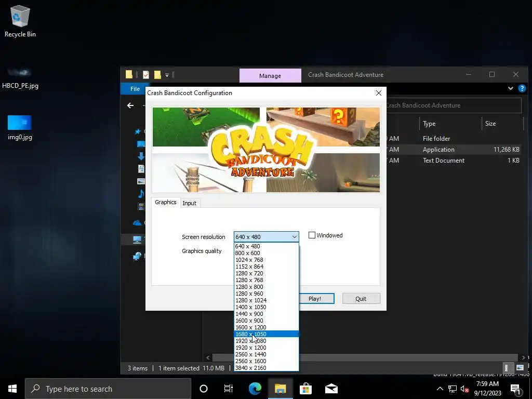532x399 pixels.
Task: Choose 1440 x 900 resolution
Action: click(267, 314)
